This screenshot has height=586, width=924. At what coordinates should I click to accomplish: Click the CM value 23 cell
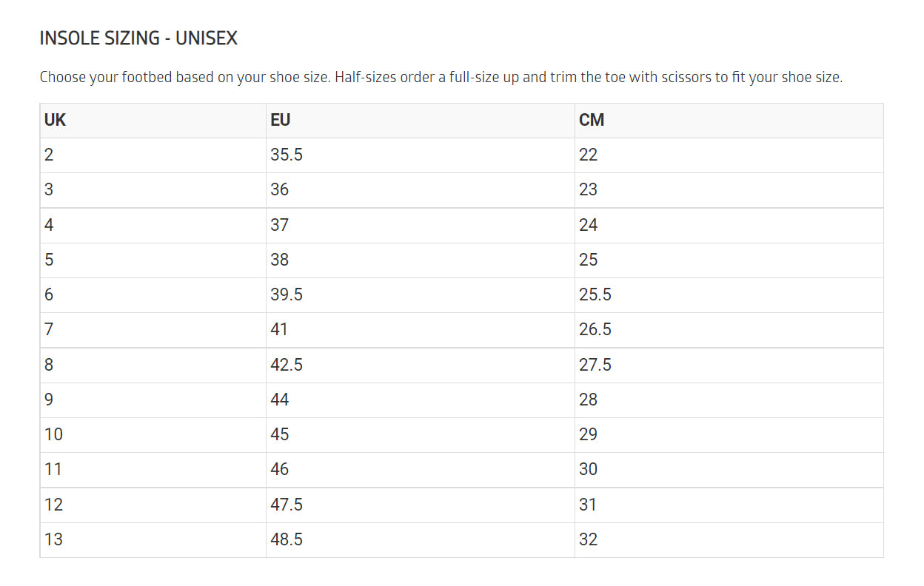pyautogui.click(x=589, y=189)
